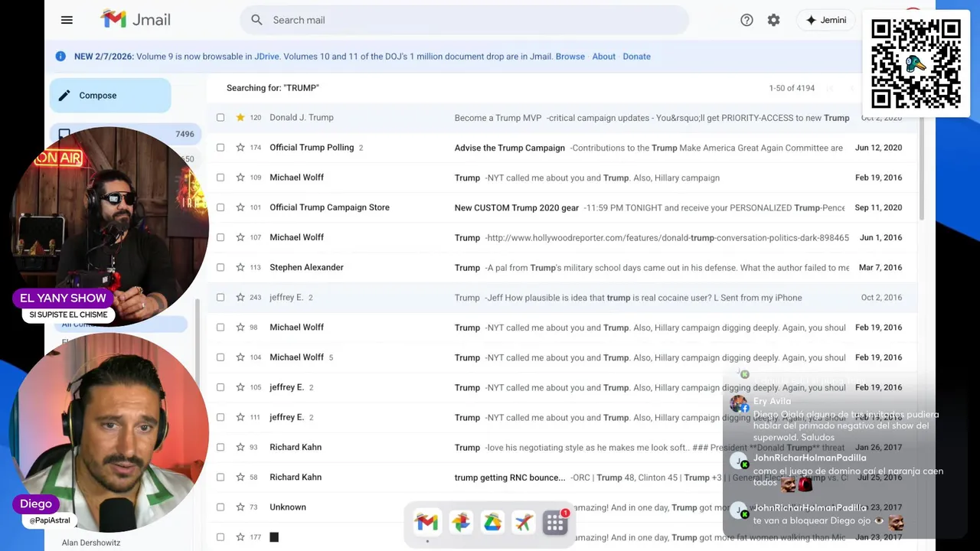Click the Jemini assistant button
Image resolution: width=980 pixels, height=551 pixels.
click(825, 20)
